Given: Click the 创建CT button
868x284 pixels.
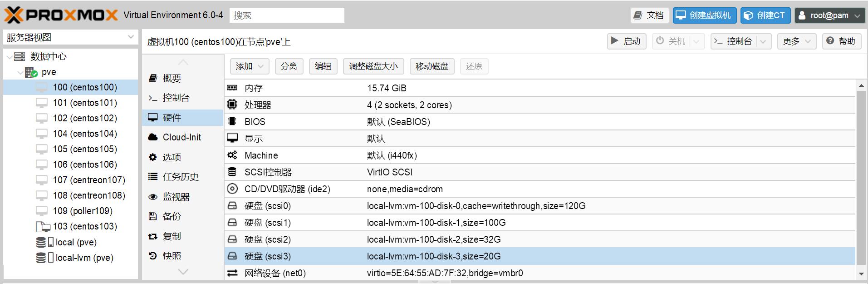Looking at the screenshot, I should click(765, 15).
